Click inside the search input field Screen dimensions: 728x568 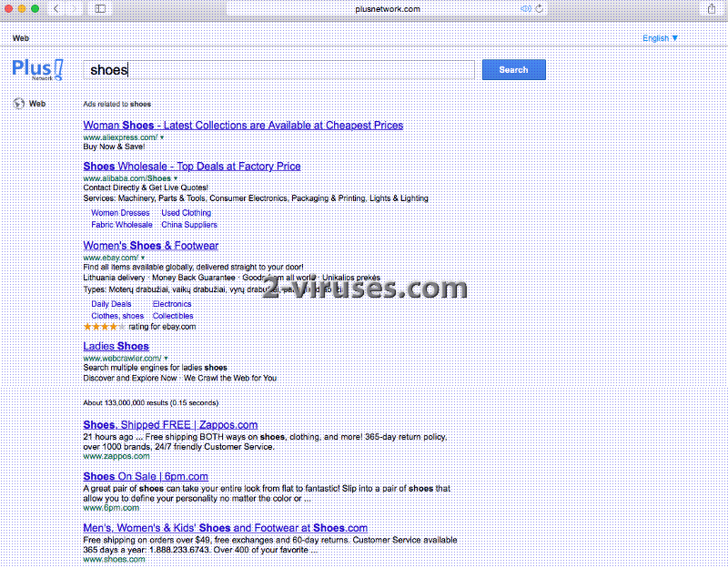click(x=273, y=69)
